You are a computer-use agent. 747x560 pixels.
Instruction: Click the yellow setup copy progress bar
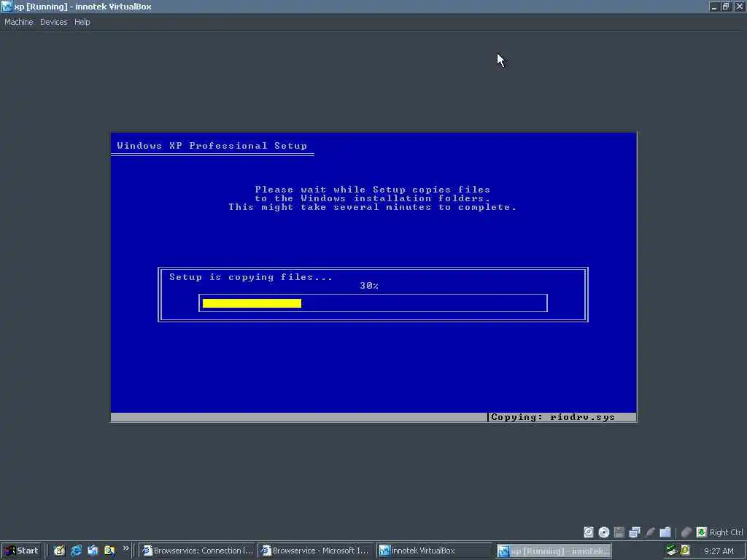pyautogui.click(x=252, y=303)
